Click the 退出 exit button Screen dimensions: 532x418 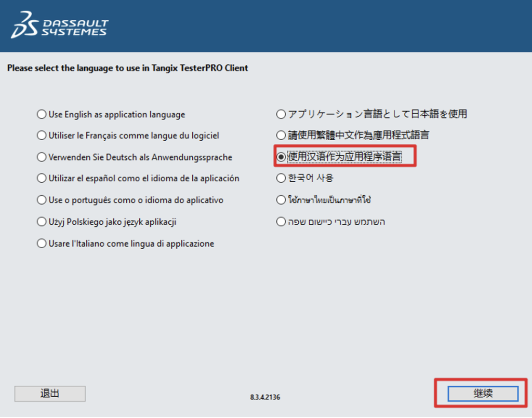(50, 394)
